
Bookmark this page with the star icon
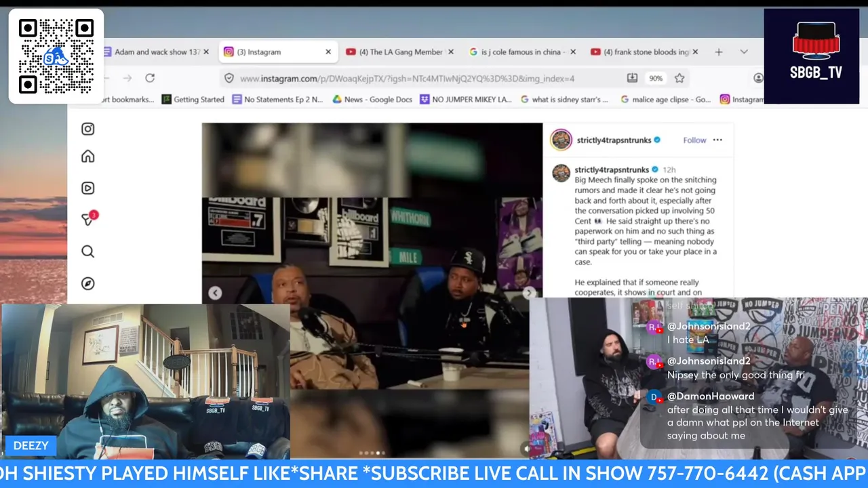[x=679, y=78]
